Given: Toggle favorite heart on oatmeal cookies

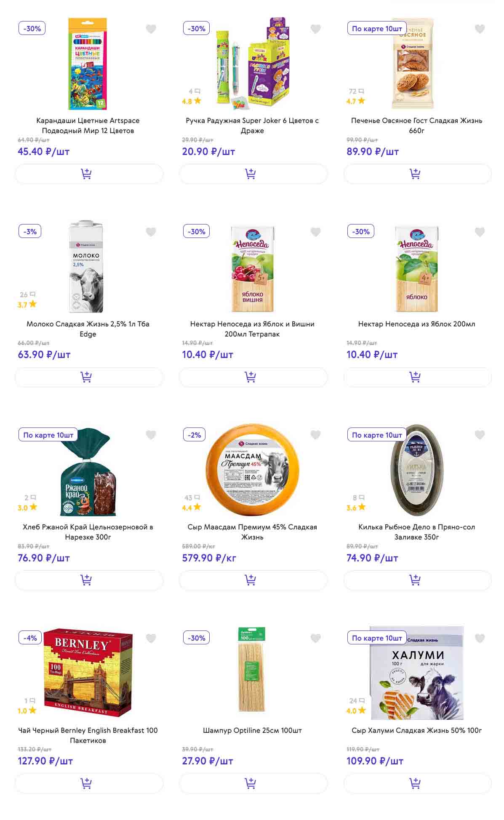Looking at the screenshot, I should coord(480,29).
